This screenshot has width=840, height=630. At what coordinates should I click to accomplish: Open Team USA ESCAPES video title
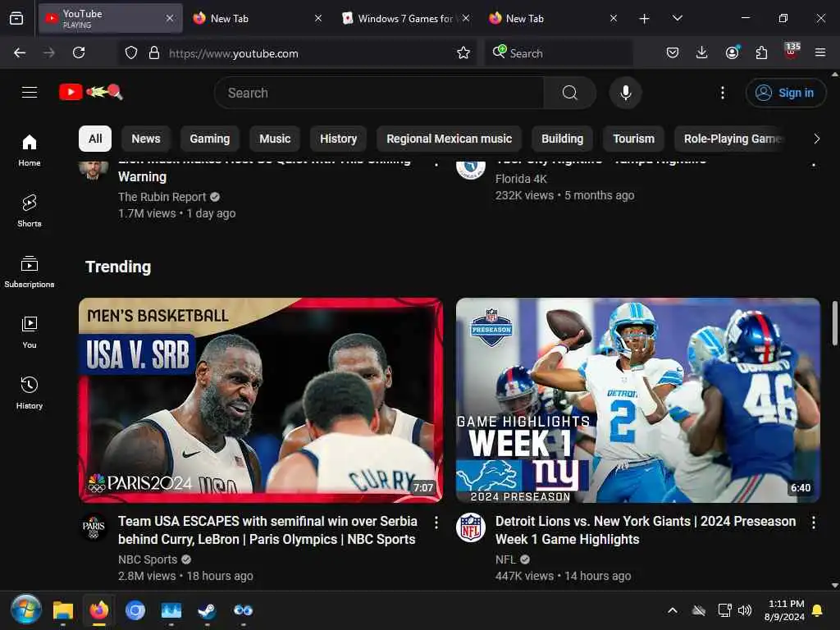tap(267, 531)
